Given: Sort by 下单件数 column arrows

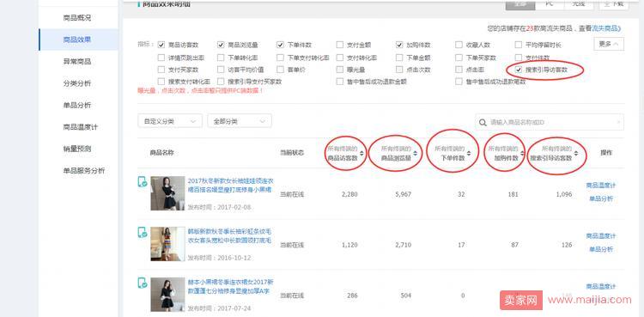Looking at the screenshot, I should pyautogui.click(x=469, y=153).
